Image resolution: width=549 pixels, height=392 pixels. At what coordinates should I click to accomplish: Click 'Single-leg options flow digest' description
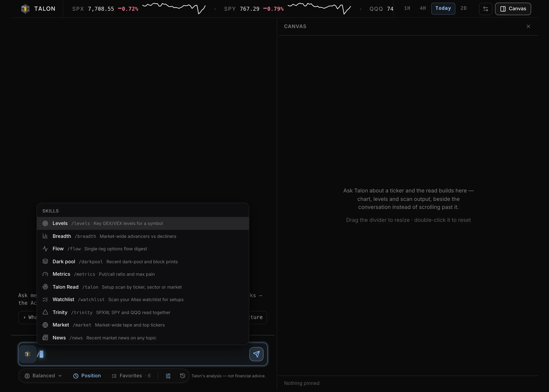tap(116, 249)
